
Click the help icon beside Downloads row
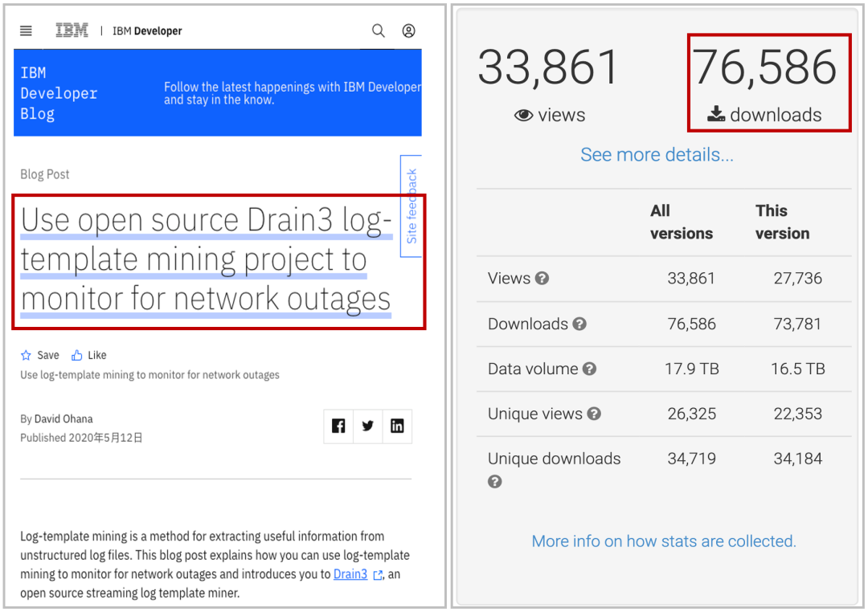579,324
